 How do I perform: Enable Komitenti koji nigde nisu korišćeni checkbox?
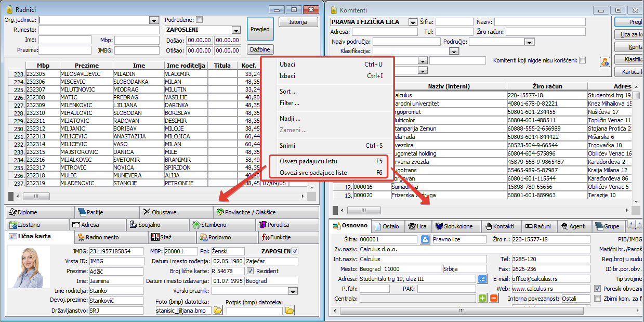coord(582,60)
